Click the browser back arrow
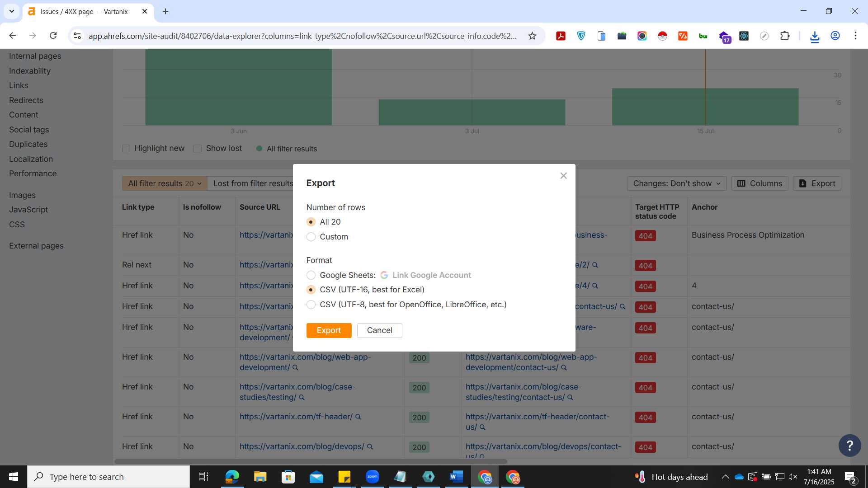Viewport: 868px width, 488px height. click(x=13, y=36)
